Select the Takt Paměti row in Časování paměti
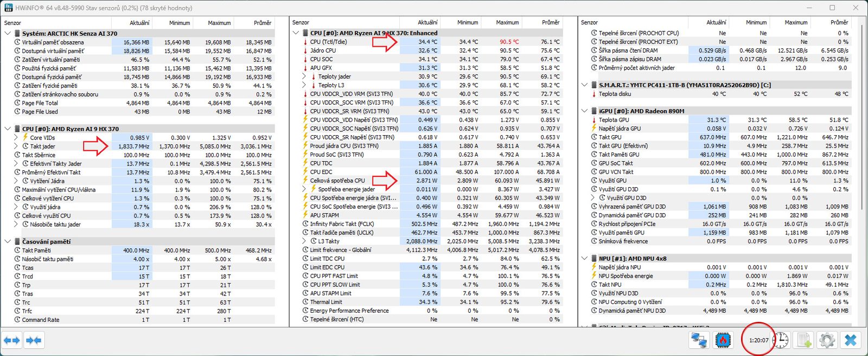This screenshot has height=356, width=868. [138, 250]
